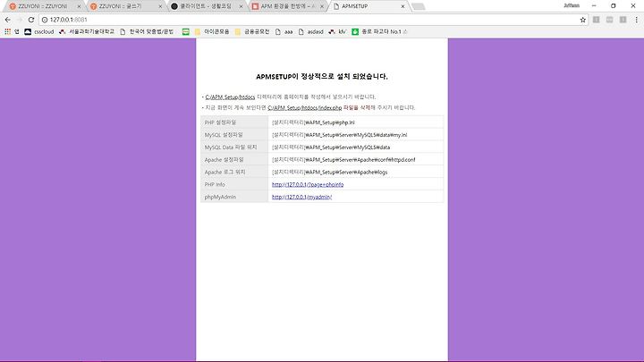This screenshot has height=362, width=644.
Task: Close the 클라이언트 - 생활코딩 tab
Action: click(241, 6)
